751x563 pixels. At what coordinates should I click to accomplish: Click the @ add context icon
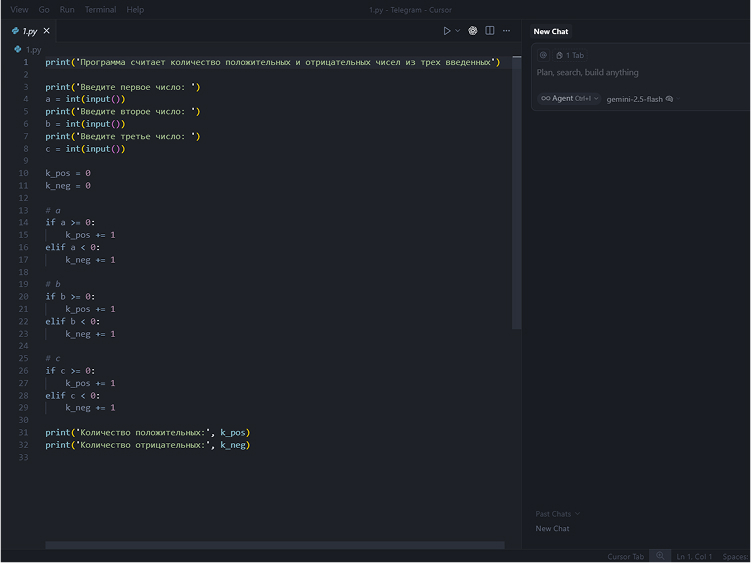(x=543, y=55)
